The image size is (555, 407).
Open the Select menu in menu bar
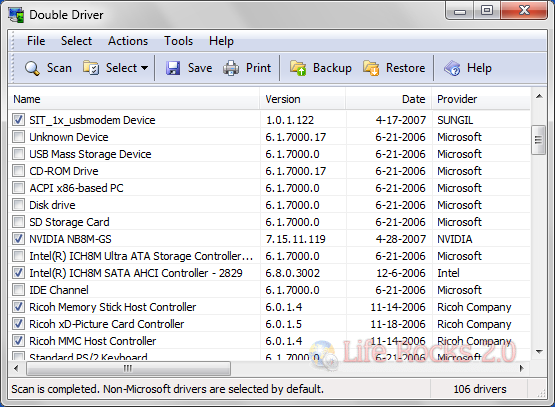click(76, 41)
